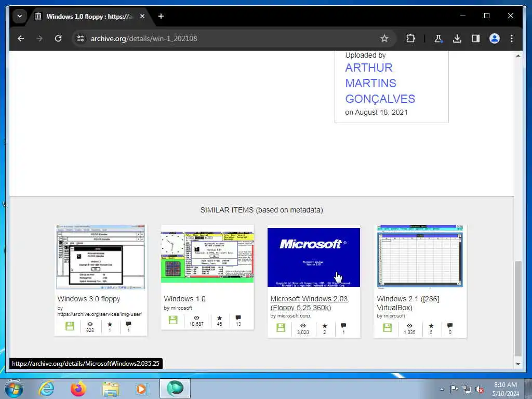Open the Downloads icon
Viewport: 532px width, 399px height.
click(457, 38)
